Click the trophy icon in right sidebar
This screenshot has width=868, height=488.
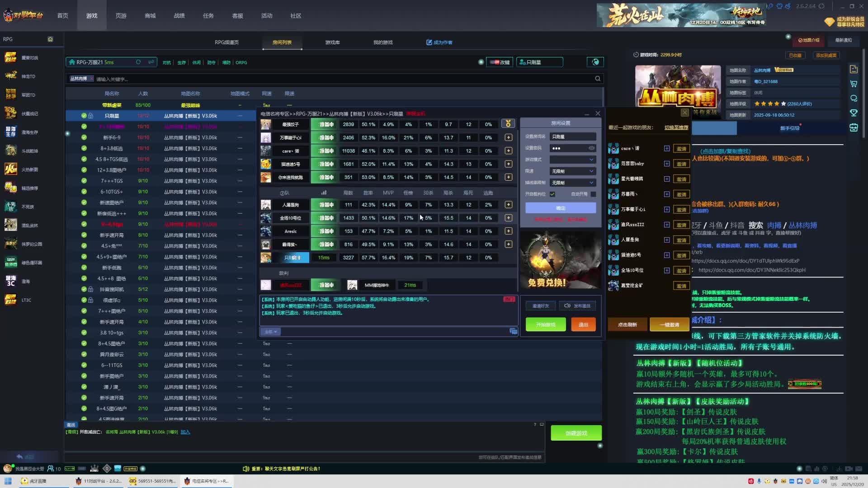point(854,113)
